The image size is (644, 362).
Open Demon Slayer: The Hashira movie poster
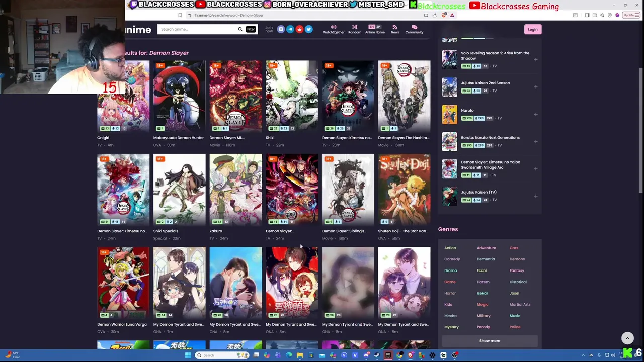404,96
